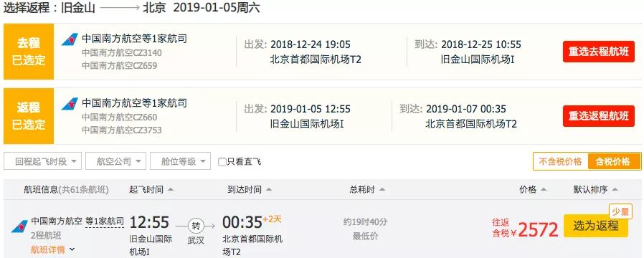This screenshot has height=258, width=644.
Task: Click the 等1家航司 dotted link in result
Action: click(x=104, y=222)
